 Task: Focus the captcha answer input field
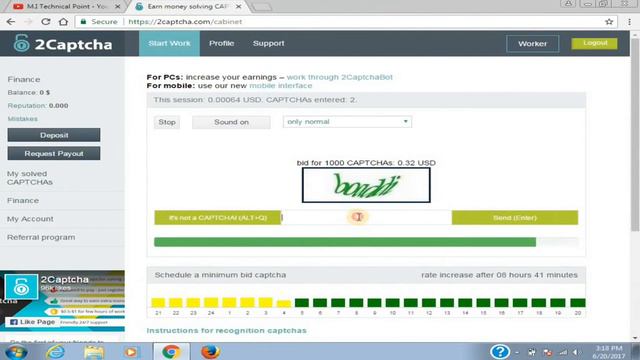[366, 218]
